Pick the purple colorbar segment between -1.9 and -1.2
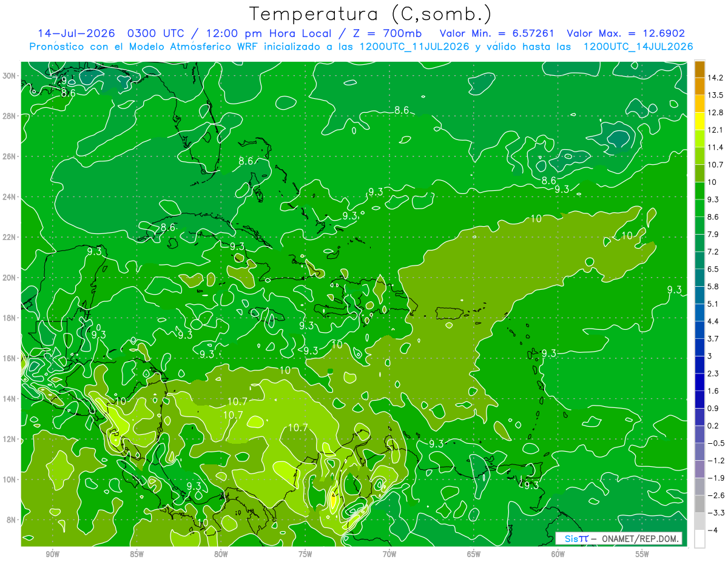This screenshot has height=562, width=728. point(699,469)
